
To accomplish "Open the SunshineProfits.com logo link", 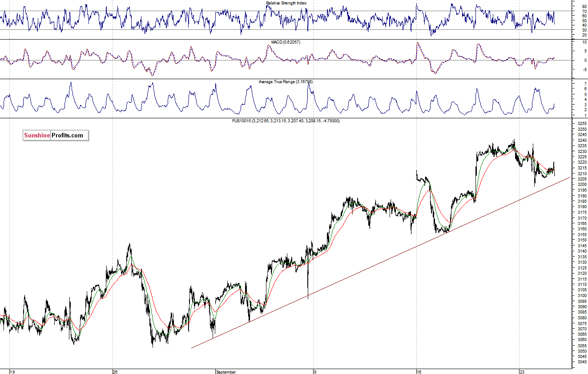I will pyautogui.click(x=56, y=135).
